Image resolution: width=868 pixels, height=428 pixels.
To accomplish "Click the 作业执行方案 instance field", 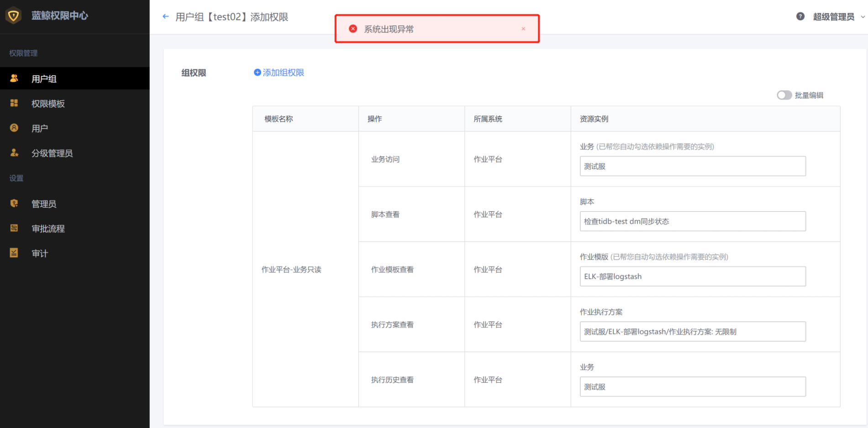I will pyautogui.click(x=692, y=332).
